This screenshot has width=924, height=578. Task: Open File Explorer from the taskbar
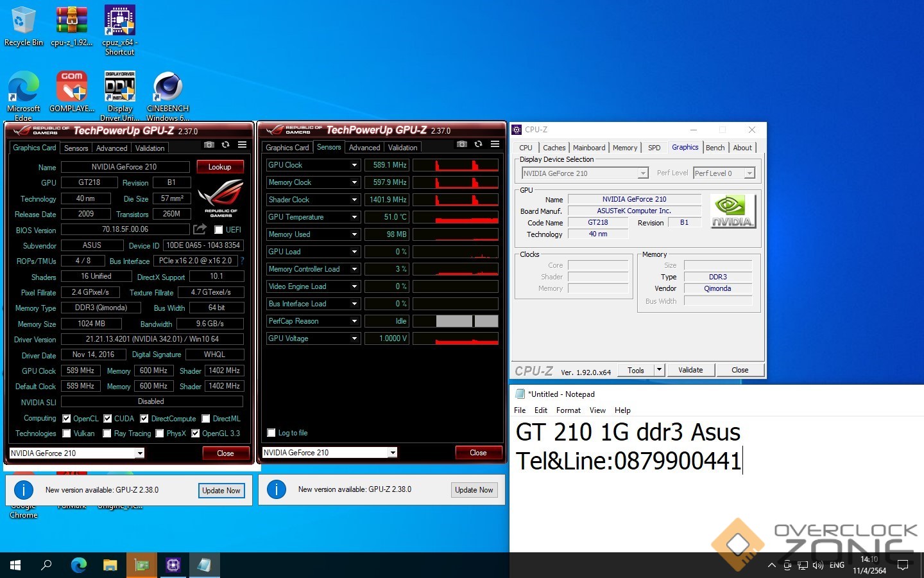[x=110, y=565]
